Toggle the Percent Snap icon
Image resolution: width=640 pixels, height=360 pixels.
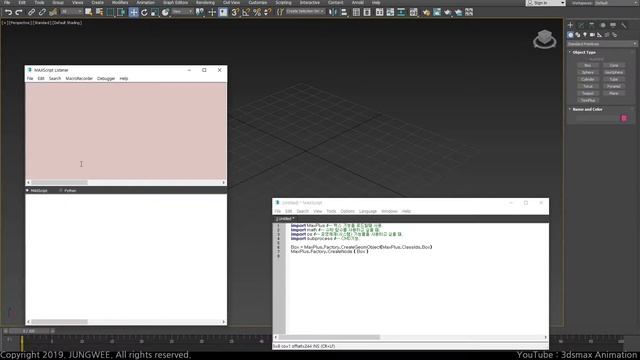257,12
